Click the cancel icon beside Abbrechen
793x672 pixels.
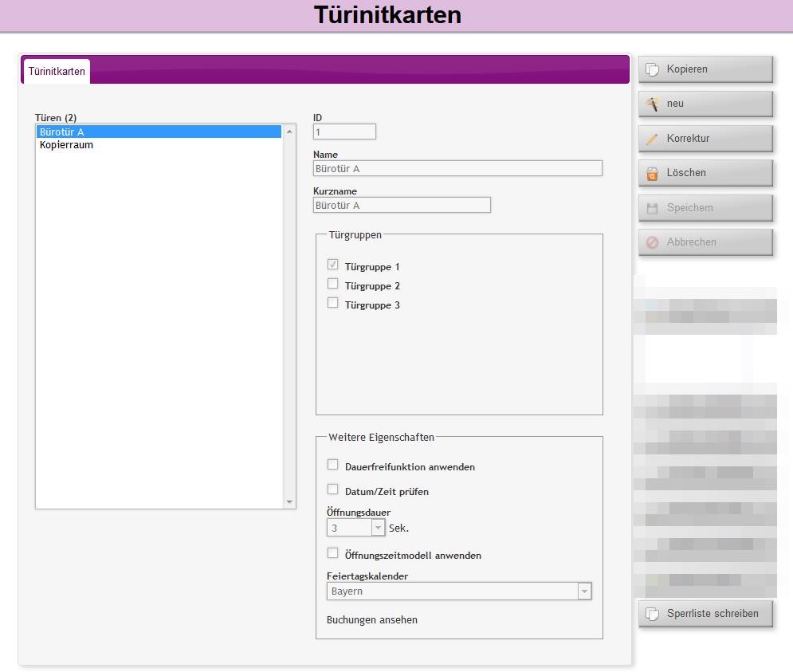tap(653, 242)
